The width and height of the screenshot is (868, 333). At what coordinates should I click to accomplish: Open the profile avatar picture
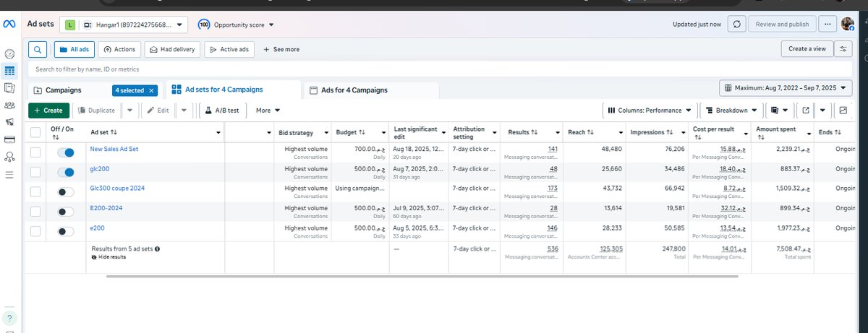[848, 24]
